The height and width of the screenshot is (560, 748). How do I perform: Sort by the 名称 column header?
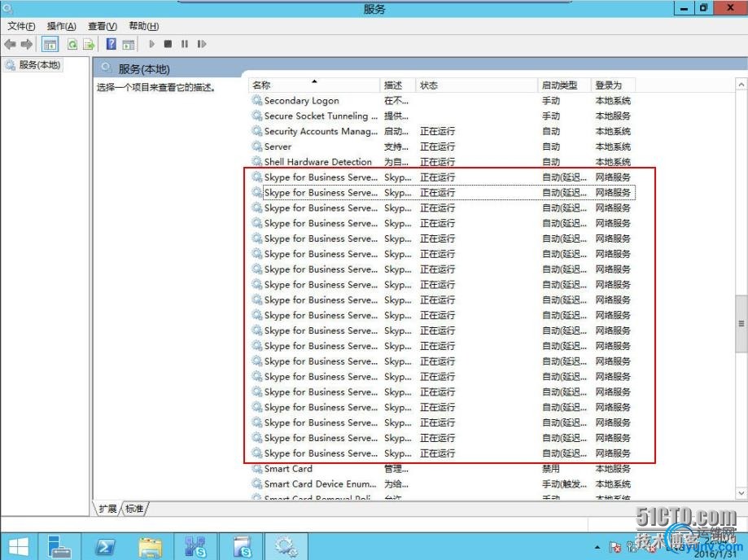315,85
